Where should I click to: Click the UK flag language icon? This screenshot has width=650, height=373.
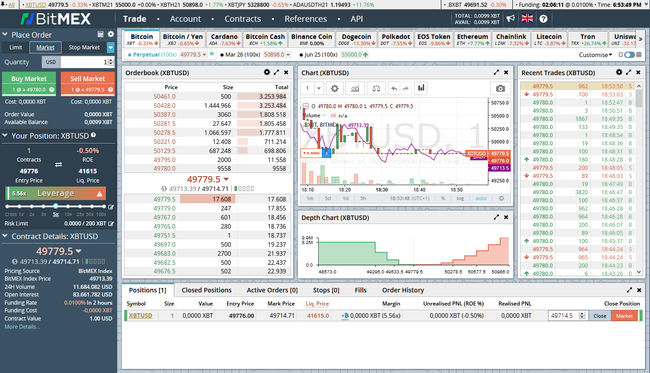pos(527,18)
